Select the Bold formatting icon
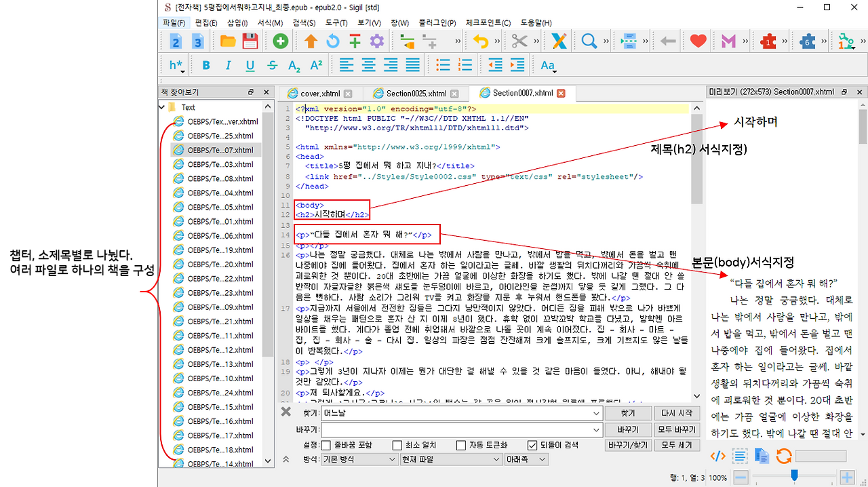This screenshot has height=487, width=868. [206, 64]
